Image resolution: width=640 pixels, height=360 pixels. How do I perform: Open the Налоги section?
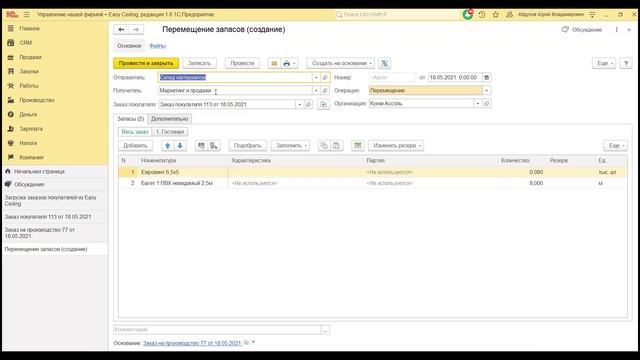pos(28,143)
